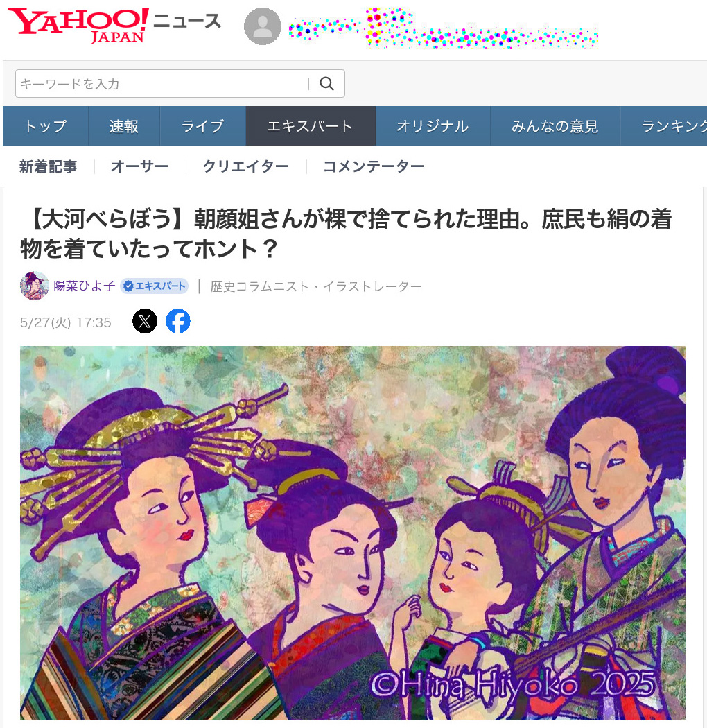Viewport: 707px width, 728px height.
Task: Share article on X
Action: click(x=145, y=321)
